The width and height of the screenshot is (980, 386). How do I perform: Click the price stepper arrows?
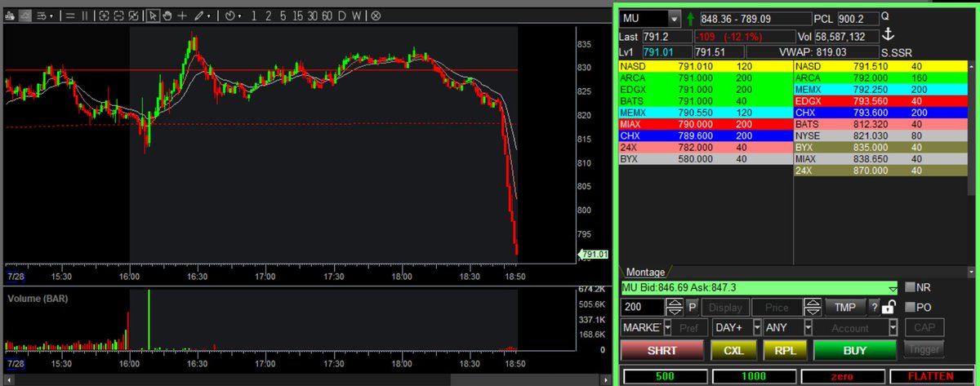pyautogui.click(x=813, y=308)
